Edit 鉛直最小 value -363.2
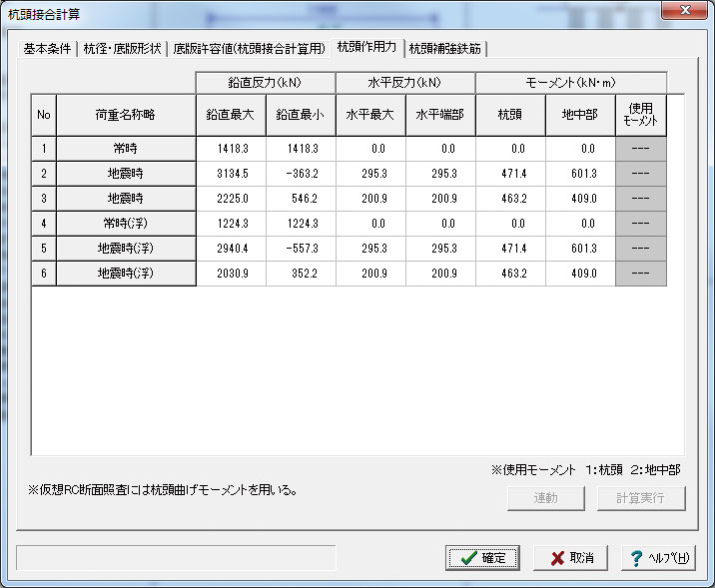The height and width of the screenshot is (588, 715). click(x=301, y=174)
